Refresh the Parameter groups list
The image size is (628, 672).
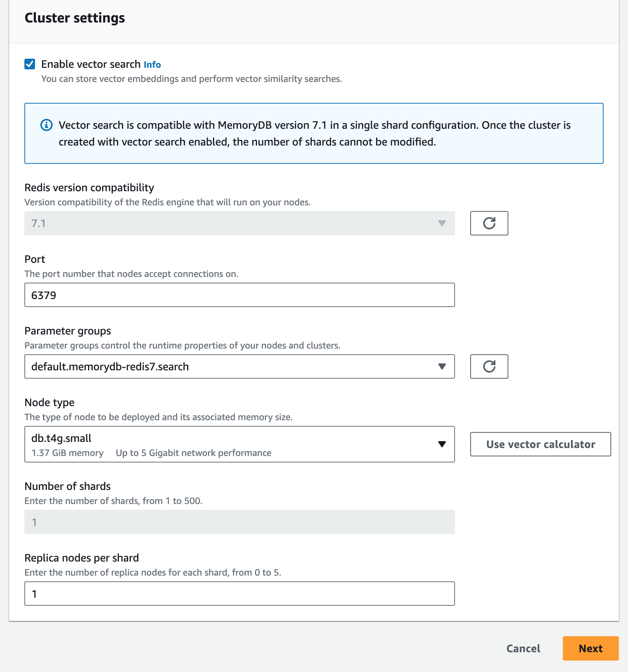coord(489,366)
